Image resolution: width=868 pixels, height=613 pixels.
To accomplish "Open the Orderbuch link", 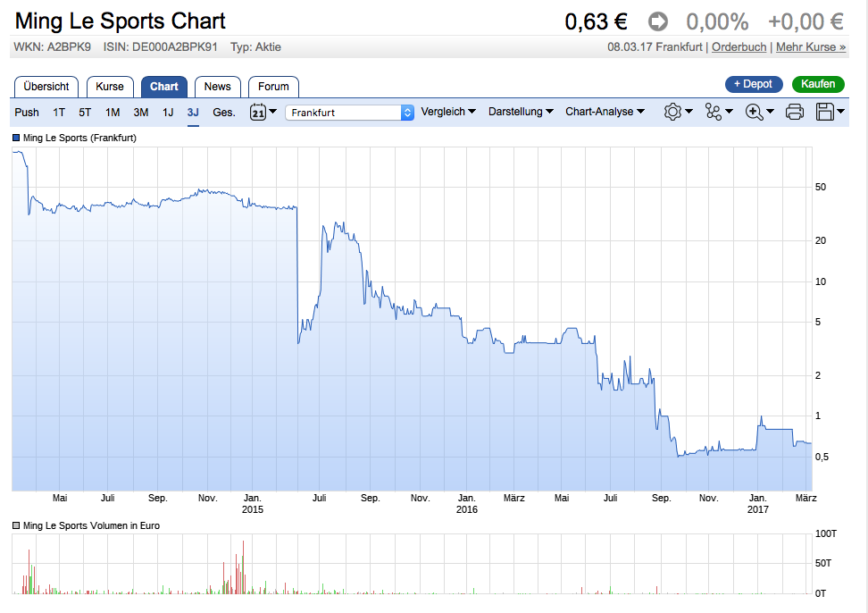I will click(x=739, y=47).
